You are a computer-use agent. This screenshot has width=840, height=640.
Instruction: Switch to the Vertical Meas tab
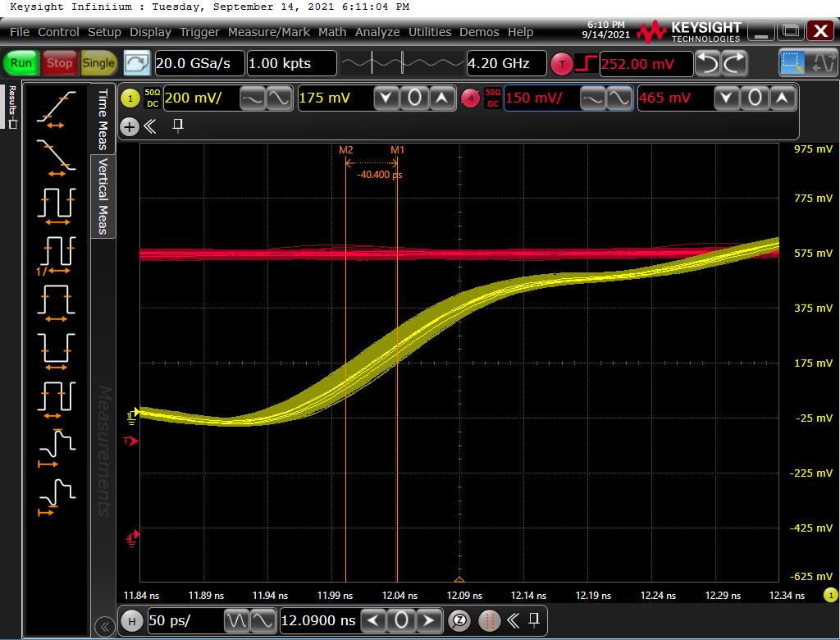coord(103,196)
